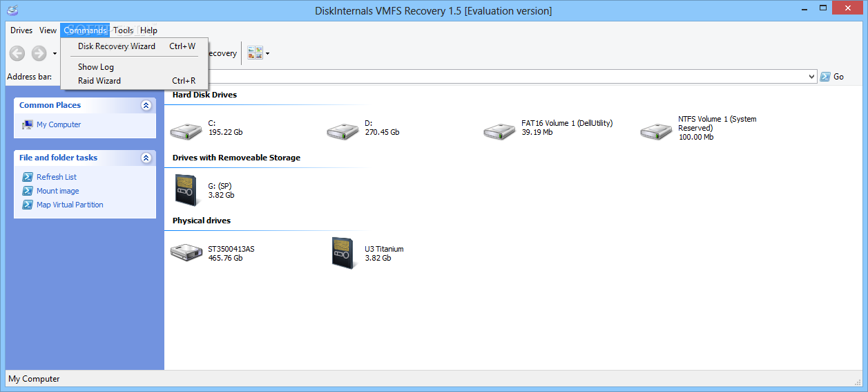Click the U3 Titanium label text

pos(384,249)
